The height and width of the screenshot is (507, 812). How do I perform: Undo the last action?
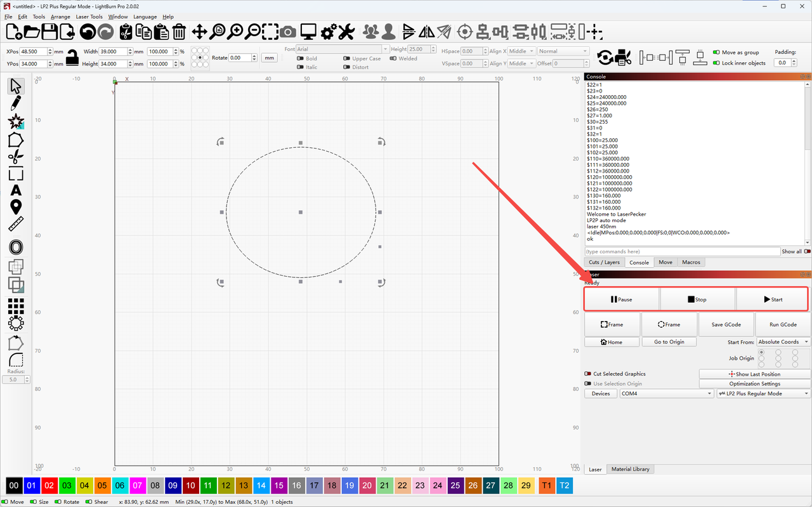click(88, 31)
